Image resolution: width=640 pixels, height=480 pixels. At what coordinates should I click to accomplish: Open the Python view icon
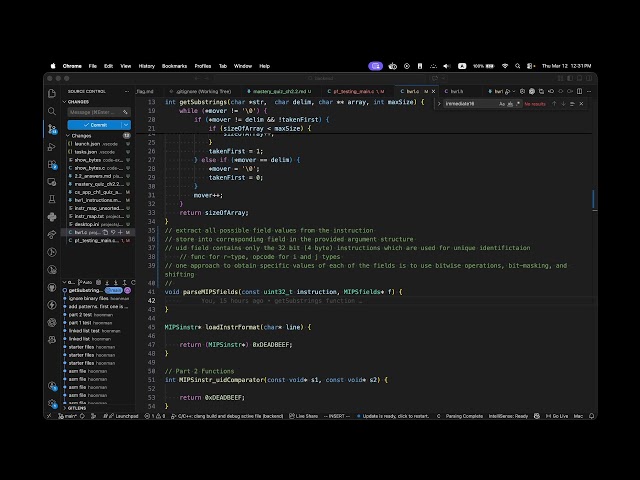(x=52, y=217)
